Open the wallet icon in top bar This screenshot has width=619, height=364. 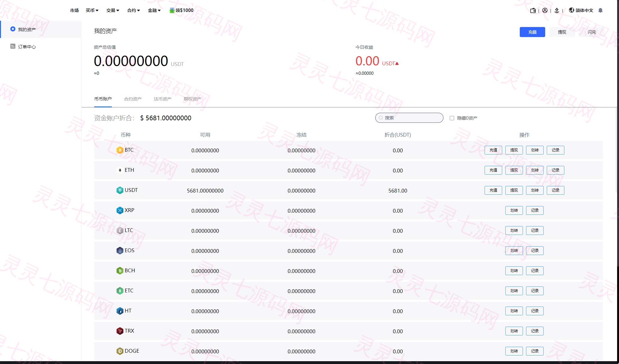coord(533,10)
